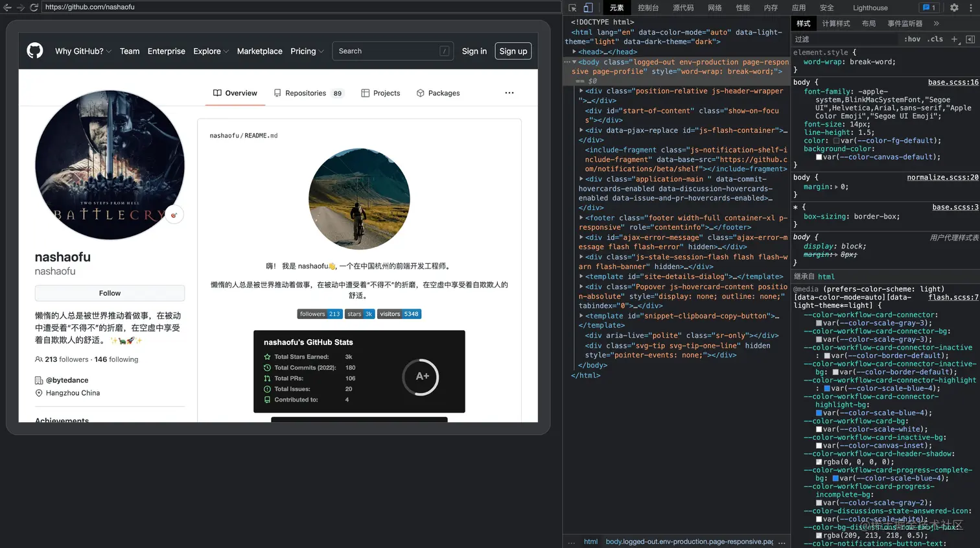
Task: Click the GitHub Search input field
Action: 393,51
